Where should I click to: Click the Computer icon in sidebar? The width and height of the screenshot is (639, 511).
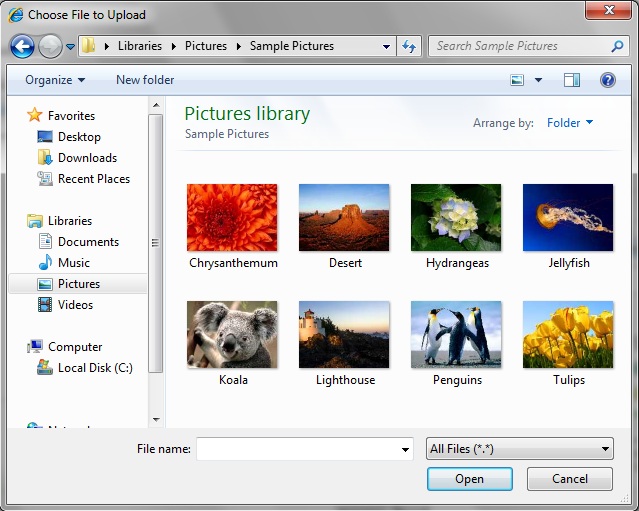(x=35, y=346)
